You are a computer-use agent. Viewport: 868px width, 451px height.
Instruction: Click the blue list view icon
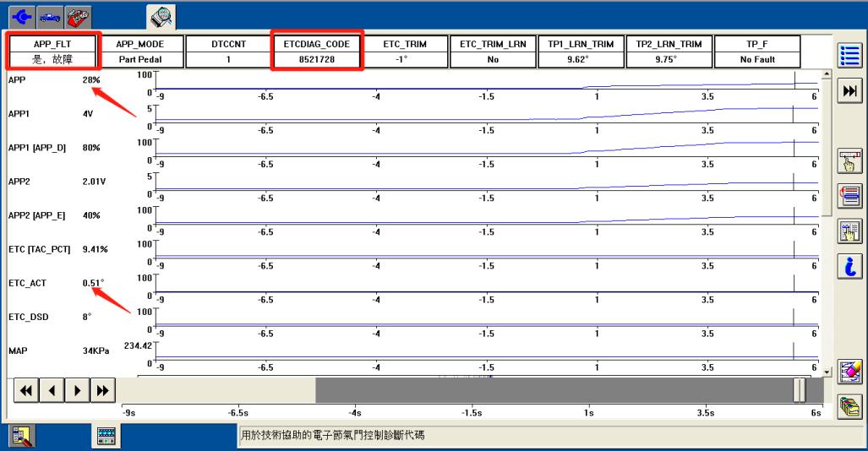[849, 56]
